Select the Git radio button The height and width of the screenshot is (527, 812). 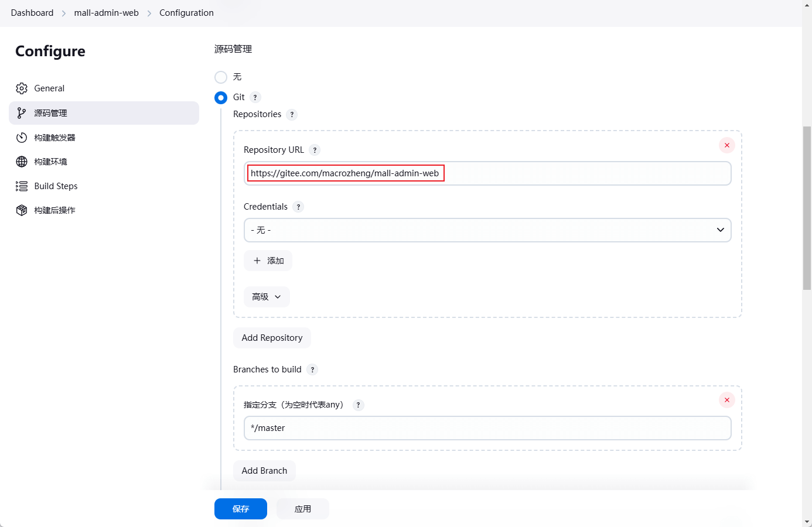point(221,97)
